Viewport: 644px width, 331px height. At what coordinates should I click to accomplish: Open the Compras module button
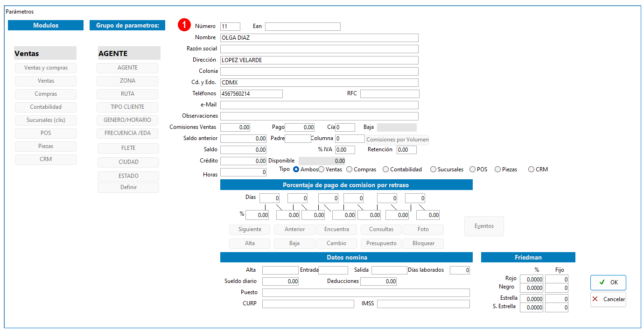tap(46, 94)
